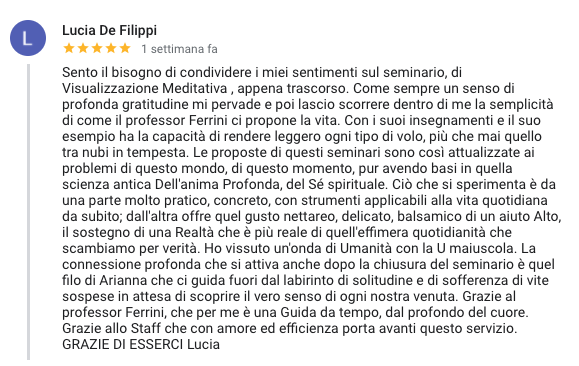Click the sentence starting "Grazie allo Staff"

290,328
